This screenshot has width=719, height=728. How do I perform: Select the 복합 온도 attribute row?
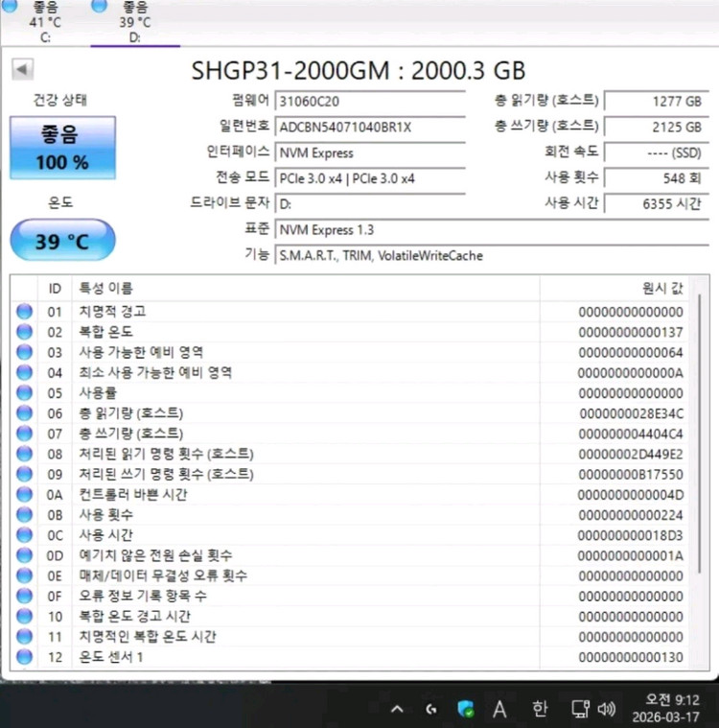350,332
